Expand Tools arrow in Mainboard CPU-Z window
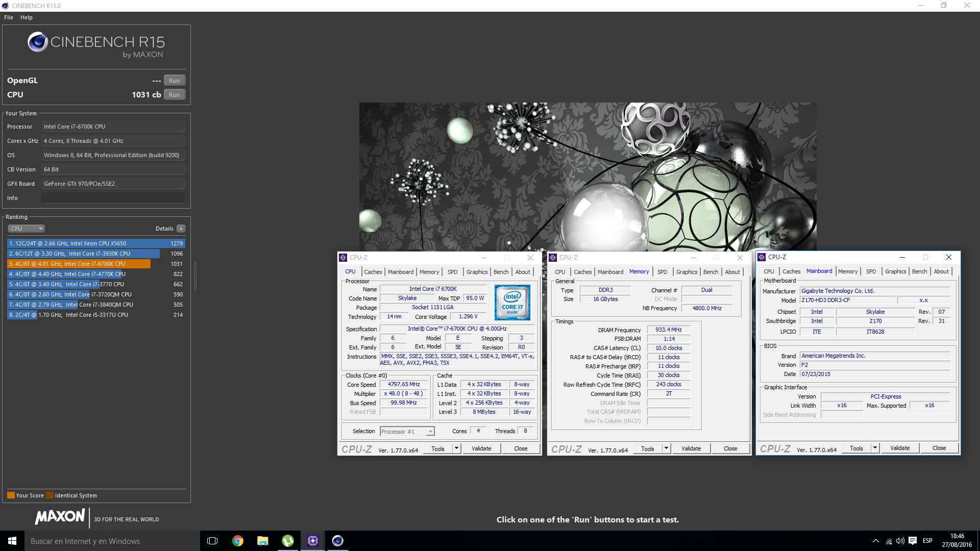 (x=875, y=448)
